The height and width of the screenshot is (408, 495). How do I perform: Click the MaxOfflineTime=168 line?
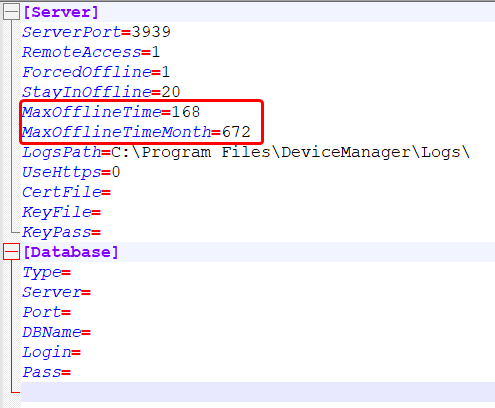[x=111, y=112]
